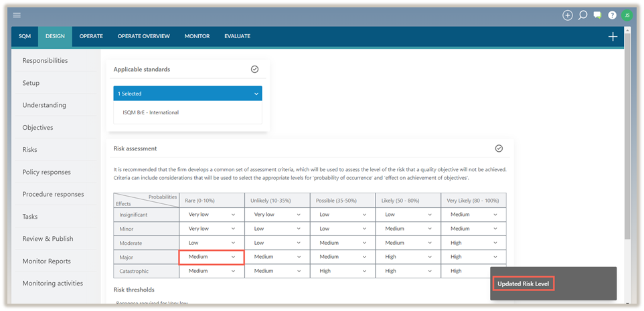644x311 pixels.
Task: Select ISQM BrE - International standard option
Action: click(x=151, y=112)
